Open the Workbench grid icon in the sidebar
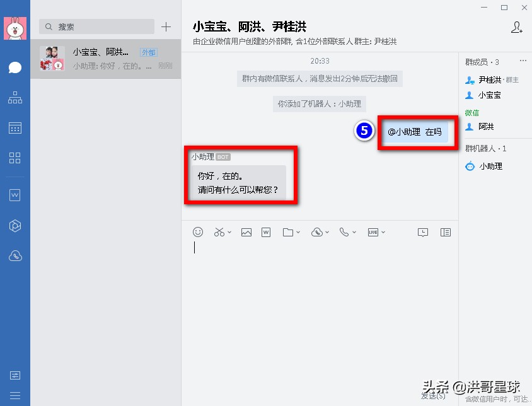 click(x=14, y=158)
